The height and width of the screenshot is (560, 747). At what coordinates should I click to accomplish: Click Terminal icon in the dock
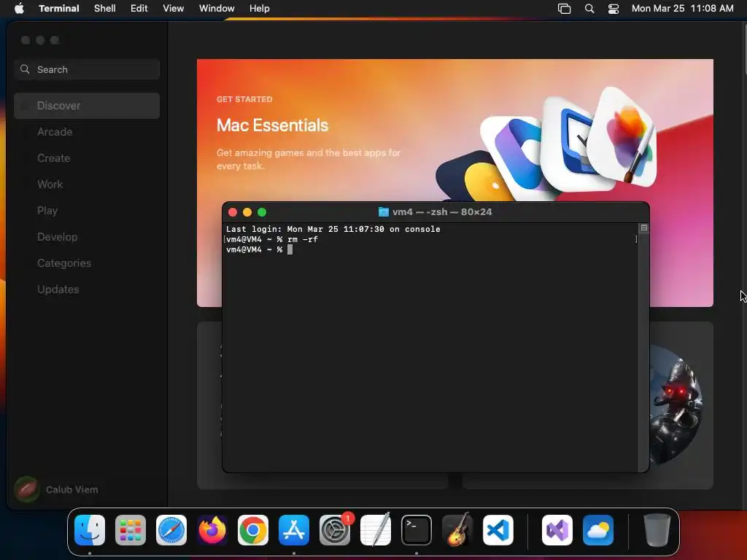[x=417, y=530]
